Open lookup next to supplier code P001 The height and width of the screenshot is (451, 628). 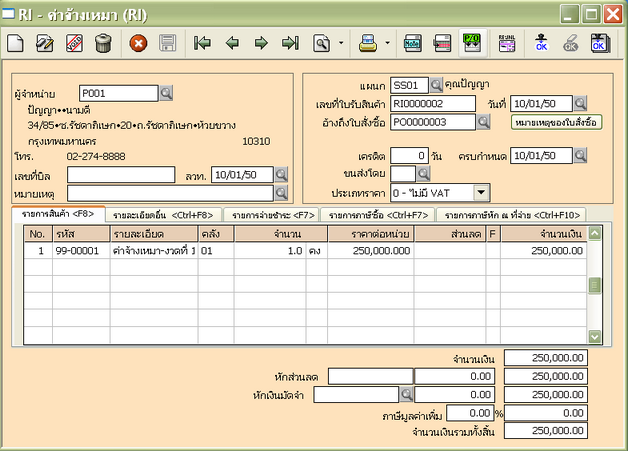point(166,93)
